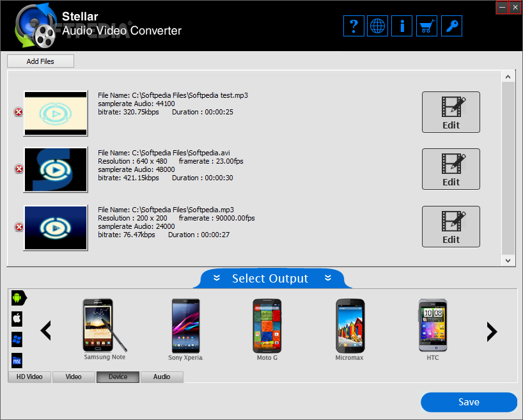Click 'Resolution : 640 x 480' text

pos(132,161)
